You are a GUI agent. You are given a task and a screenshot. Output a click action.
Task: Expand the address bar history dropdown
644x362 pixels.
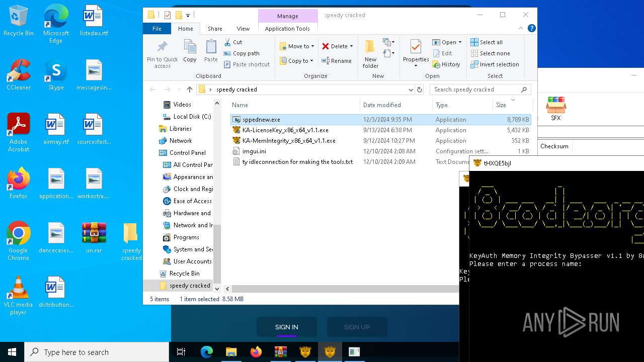coord(411,89)
